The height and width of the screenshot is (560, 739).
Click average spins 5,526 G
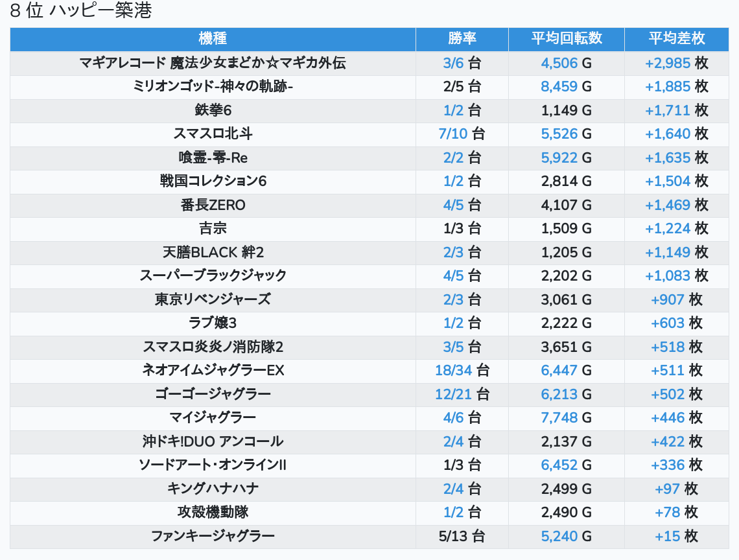tap(567, 134)
